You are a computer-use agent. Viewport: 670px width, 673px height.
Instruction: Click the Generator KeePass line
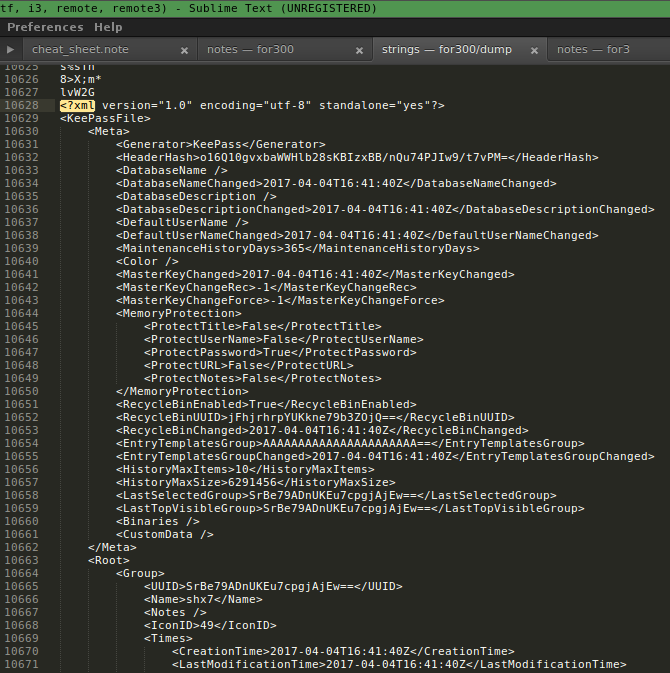(221, 144)
